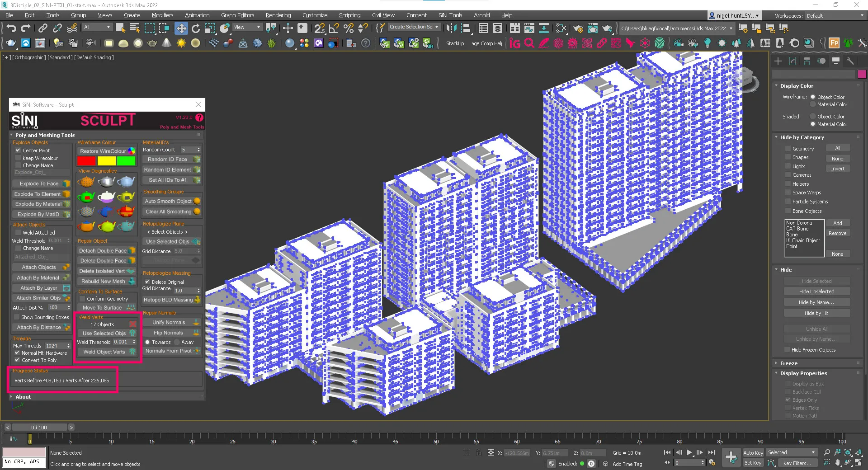This screenshot has height=470, width=868.
Task: Click the Select by Name list icon
Action: pyautogui.click(x=135, y=28)
